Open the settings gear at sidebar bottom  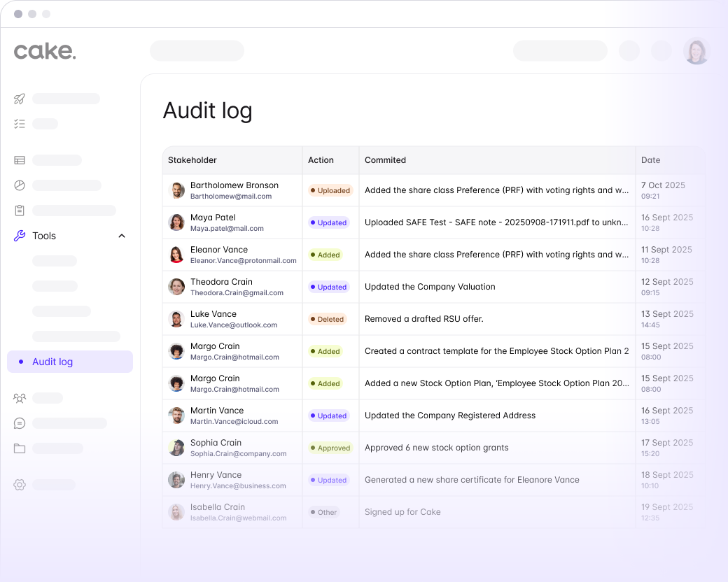tap(19, 484)
